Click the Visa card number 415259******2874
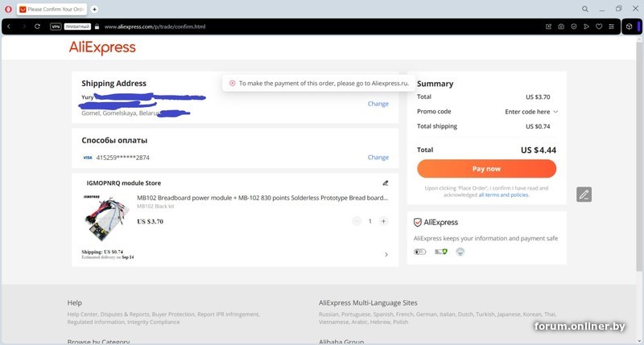This screenshot has width=644, height=345. coord(123,158)
